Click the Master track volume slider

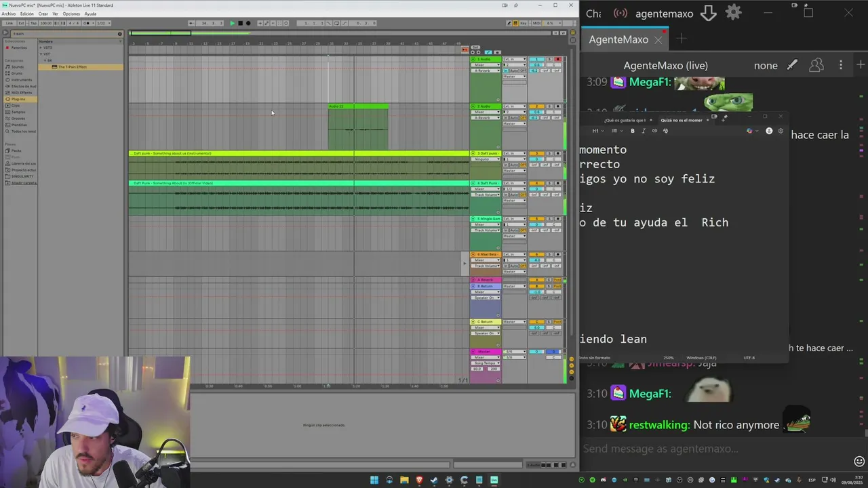point(536,352)
